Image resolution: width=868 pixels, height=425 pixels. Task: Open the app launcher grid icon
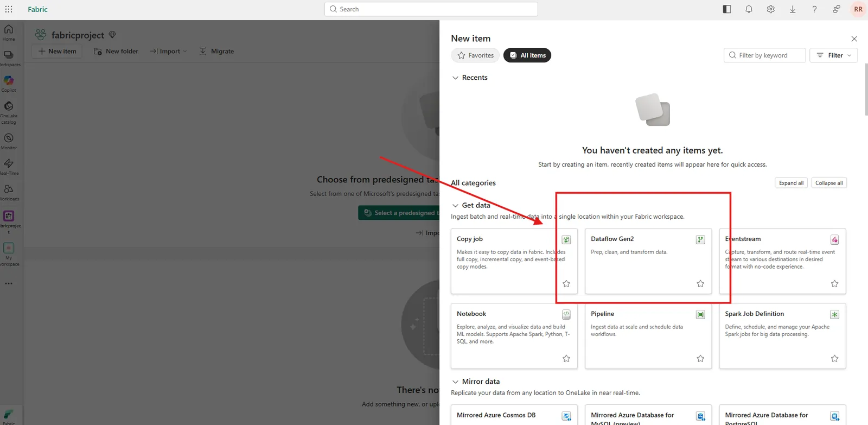click(x=9, y=9)
